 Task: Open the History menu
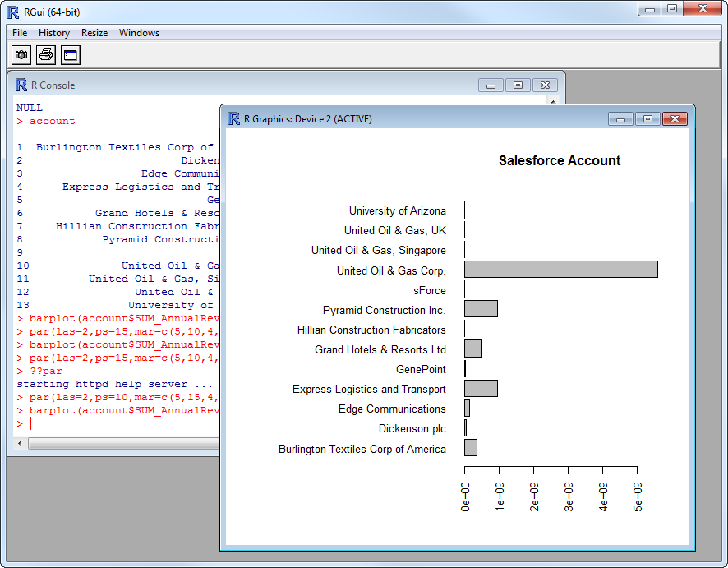coord(54,33)
